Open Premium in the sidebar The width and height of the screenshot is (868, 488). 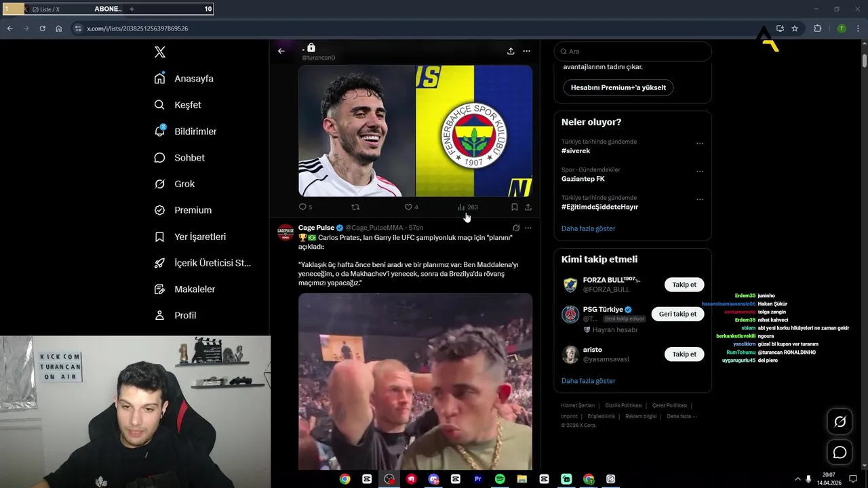[183, 210]
